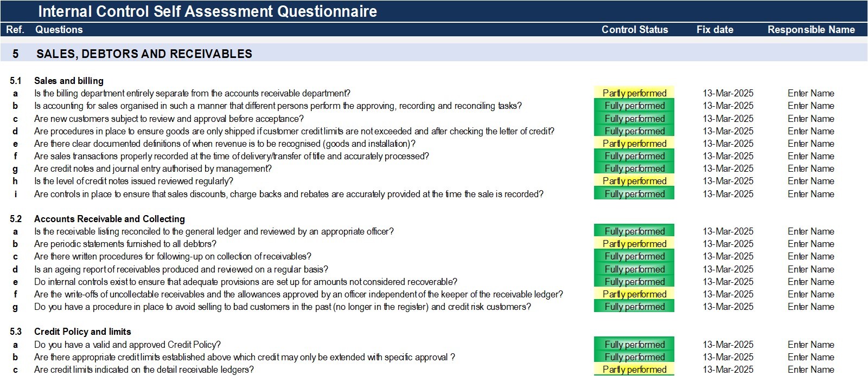Select question about ageing report of receivables

[181, 269]
